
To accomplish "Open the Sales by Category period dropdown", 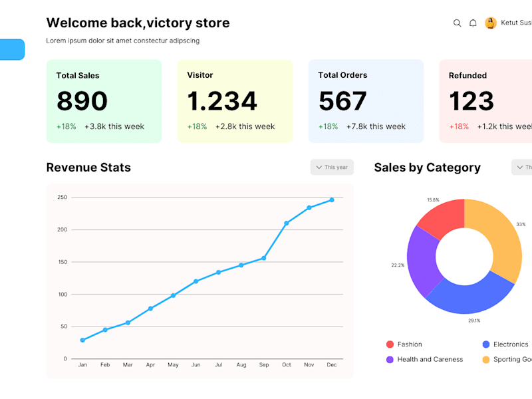I will tap(522, 168).
